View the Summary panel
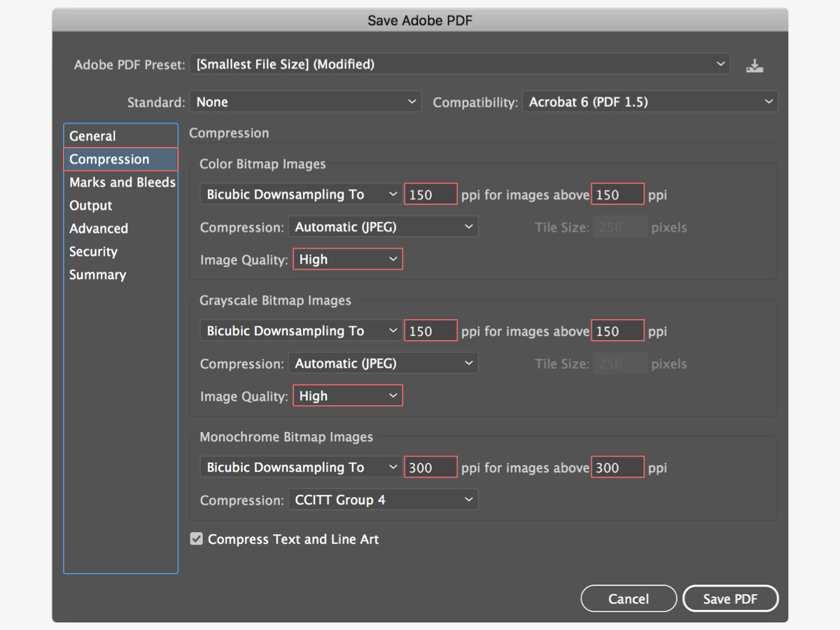Screen dimensions: 840x630 97,274
